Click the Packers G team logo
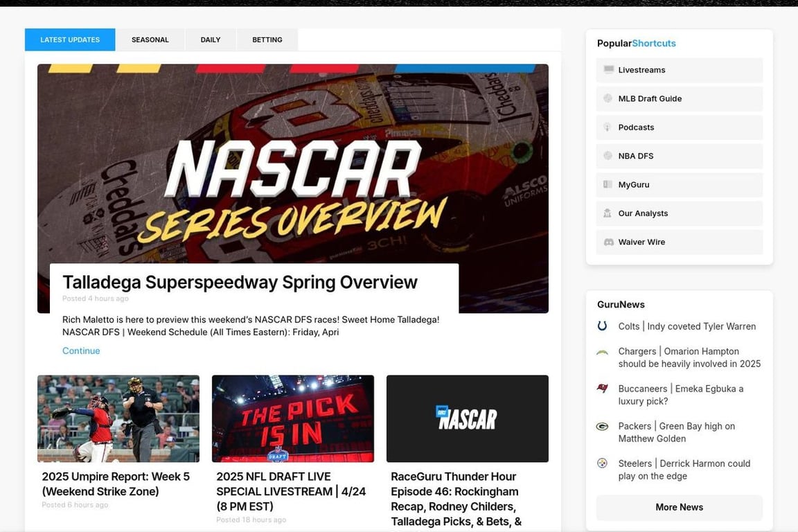This screenshot has width=798, height=532. 602,426
